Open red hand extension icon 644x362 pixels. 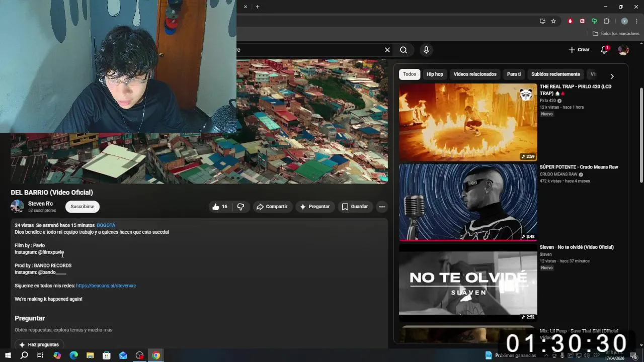[x=570, y=21]
